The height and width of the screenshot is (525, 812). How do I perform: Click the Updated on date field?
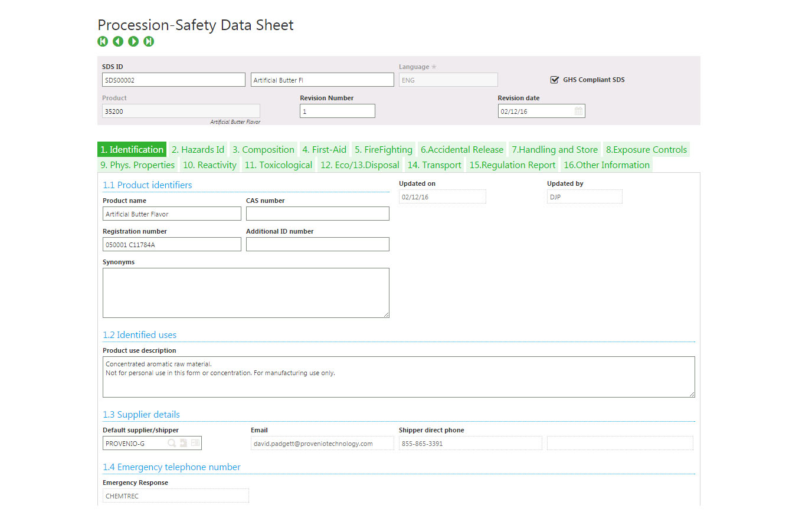click(x=443, y=196)
